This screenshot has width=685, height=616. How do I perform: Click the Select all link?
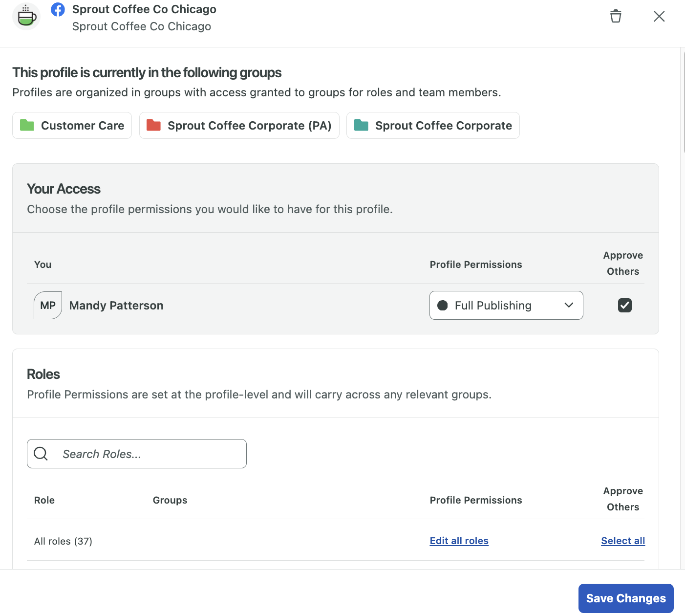coord(623,541)
